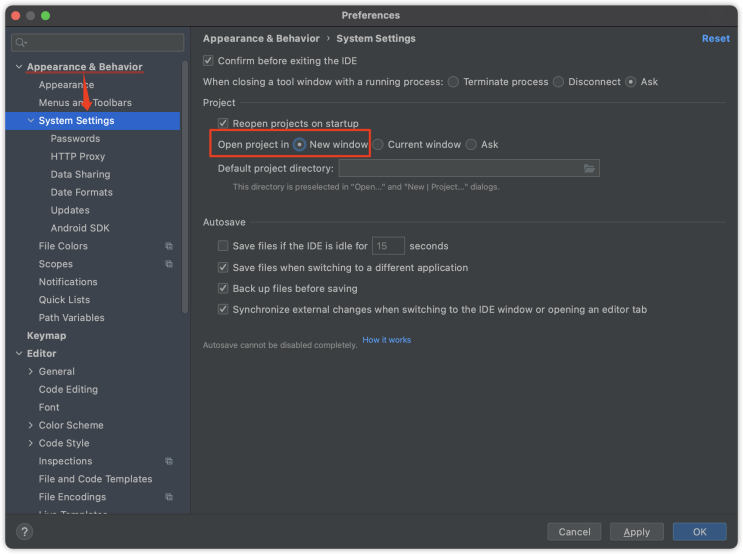This screenshot has width=743, height=554.
Task: Open Notifications settings
Action: [68, 282]
